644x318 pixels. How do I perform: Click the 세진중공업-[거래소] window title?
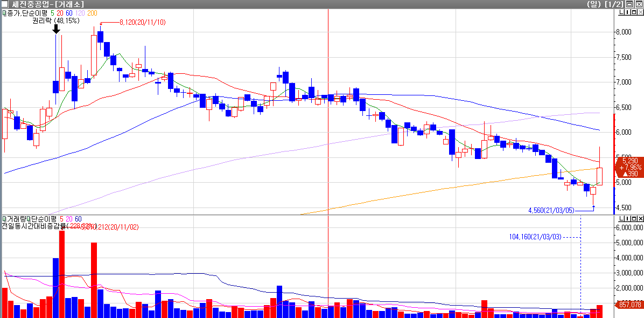click(x=48, y=4)
